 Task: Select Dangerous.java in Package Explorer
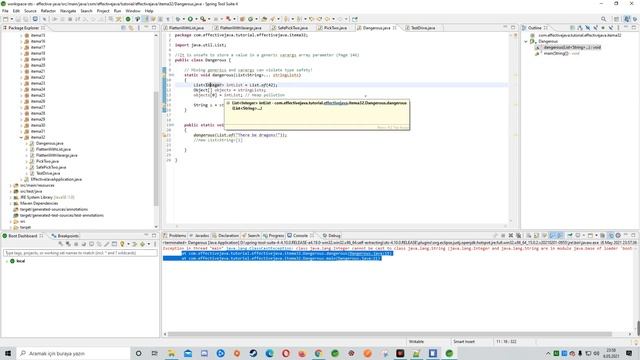(49, 143)
